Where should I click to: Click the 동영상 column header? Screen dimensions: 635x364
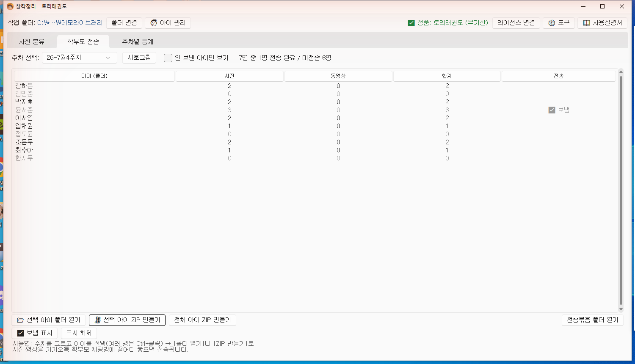pos(338,76)
